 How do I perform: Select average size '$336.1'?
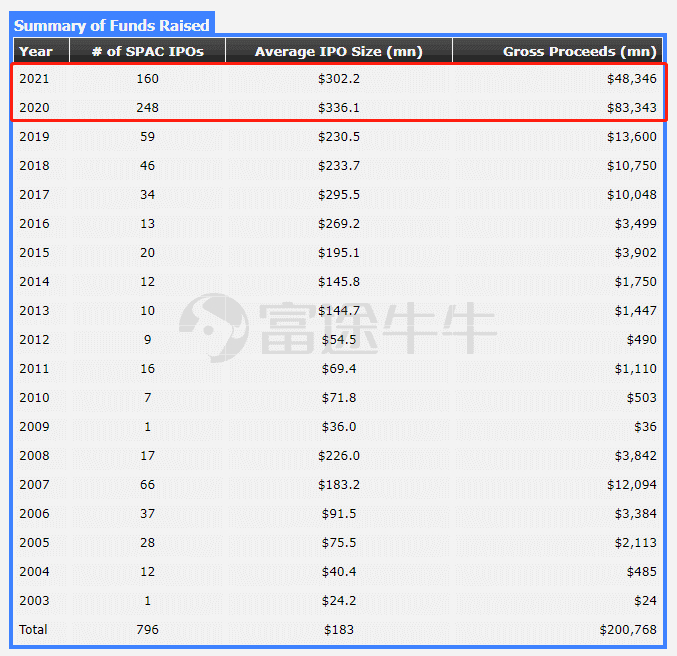[x=339, y=108]
